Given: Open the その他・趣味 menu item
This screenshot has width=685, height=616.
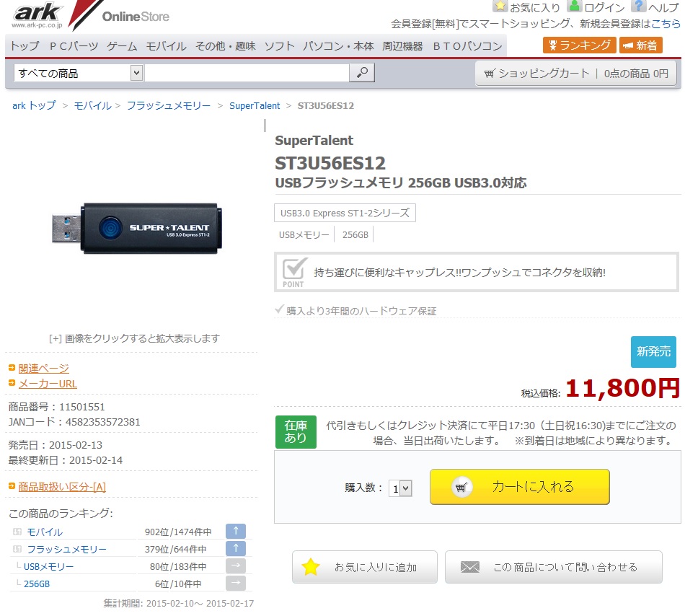Looking at the screenshot, I should click(226, 46).
